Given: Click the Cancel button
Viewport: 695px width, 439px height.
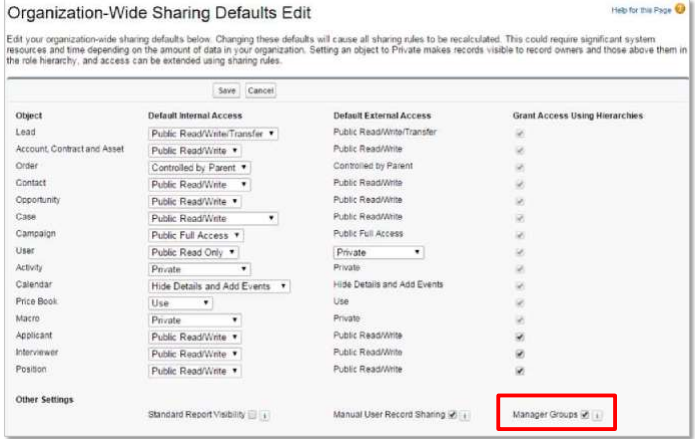Looking at the screenshot, I should (260, 90).
